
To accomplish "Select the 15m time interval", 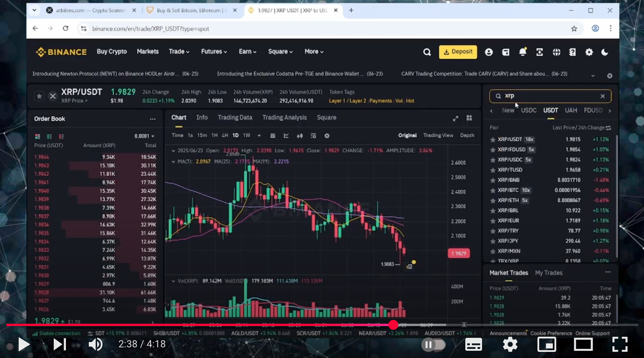I will [202, 136].
